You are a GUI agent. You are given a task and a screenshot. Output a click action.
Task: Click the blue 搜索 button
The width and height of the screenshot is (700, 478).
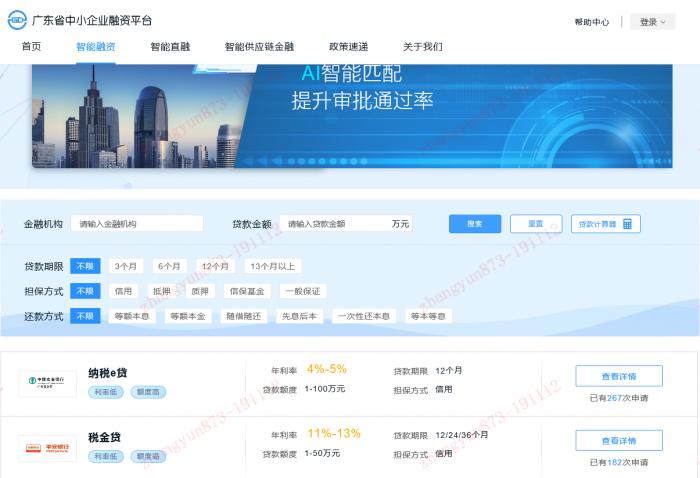[475, 224]
